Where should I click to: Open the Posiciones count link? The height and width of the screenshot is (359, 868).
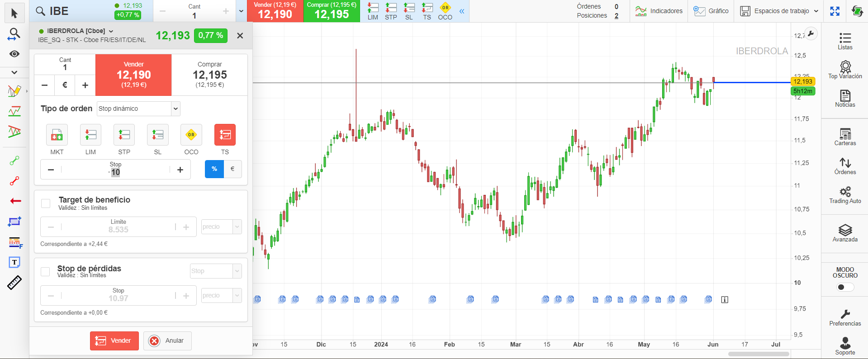[x=617, y=16]
